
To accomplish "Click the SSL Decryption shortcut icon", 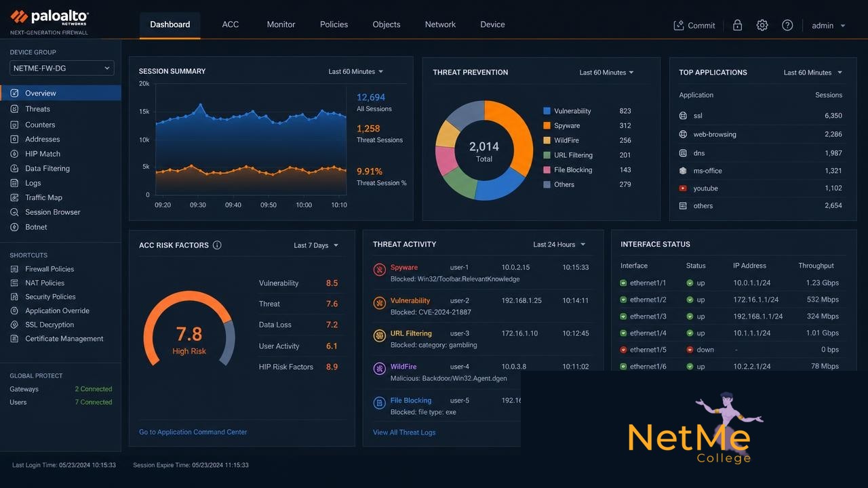I will pyautogui.click(x=15, y=325).
